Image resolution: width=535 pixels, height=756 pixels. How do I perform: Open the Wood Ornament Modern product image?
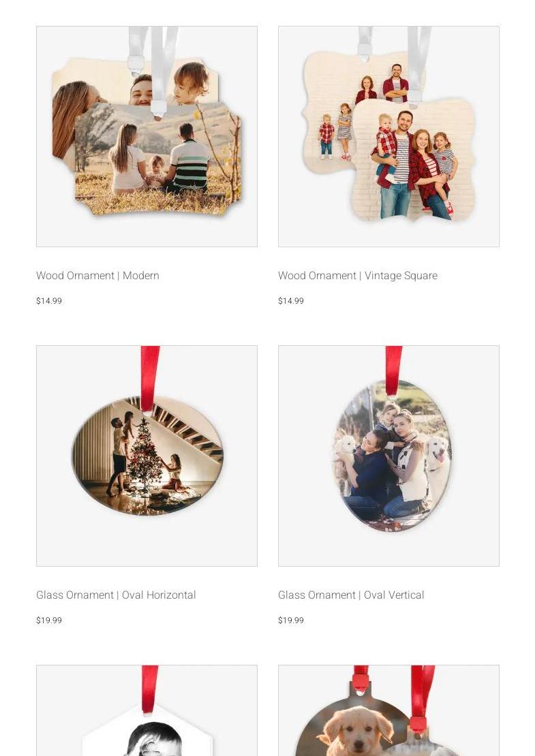pyautogui.click(x=147, y=136)
